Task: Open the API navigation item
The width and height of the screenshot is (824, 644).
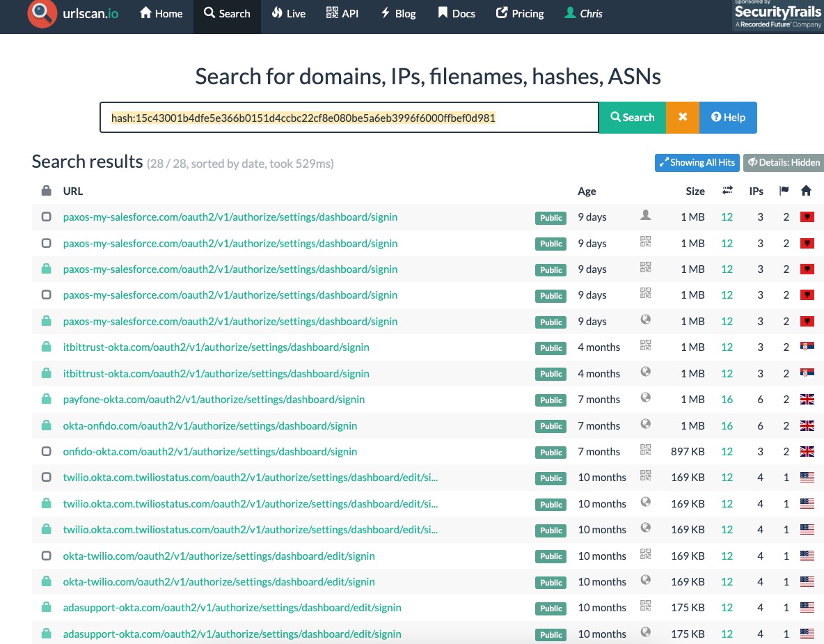Action: (342, 14)
